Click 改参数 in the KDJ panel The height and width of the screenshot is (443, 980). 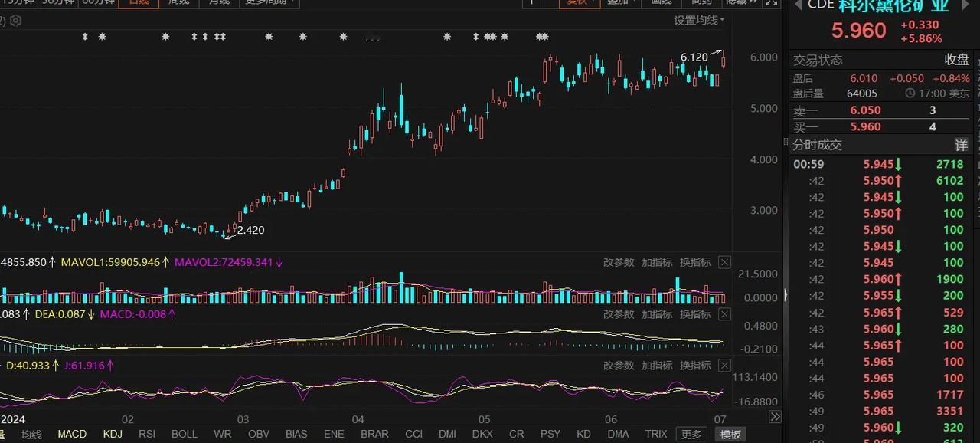coord(619,366)
